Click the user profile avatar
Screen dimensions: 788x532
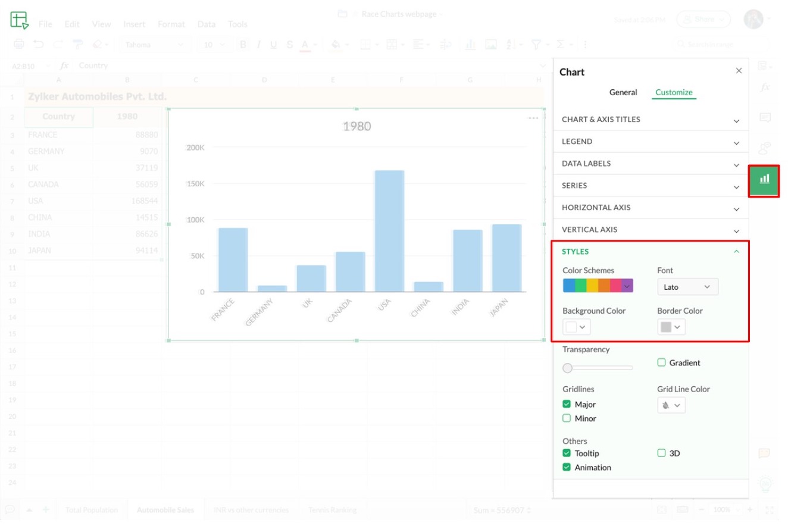click(753, 20)
